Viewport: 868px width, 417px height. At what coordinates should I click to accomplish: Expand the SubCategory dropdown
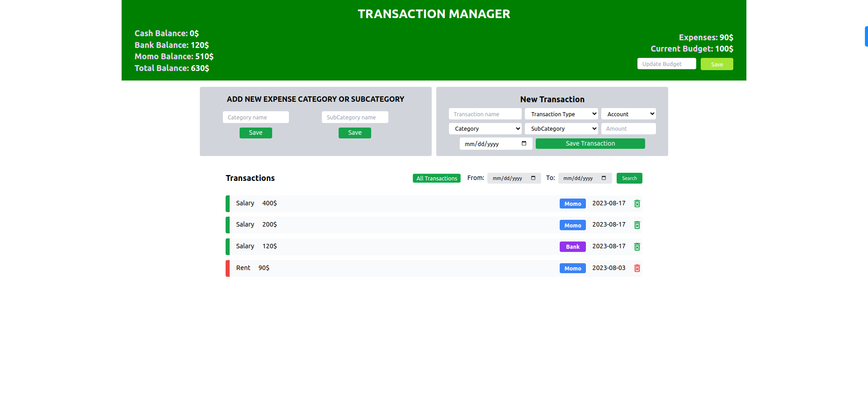pos(561,128)
